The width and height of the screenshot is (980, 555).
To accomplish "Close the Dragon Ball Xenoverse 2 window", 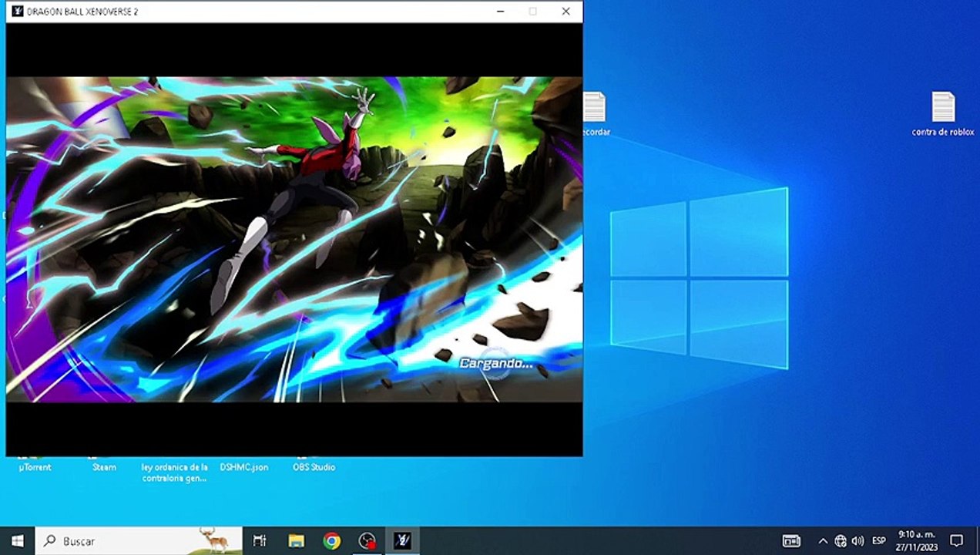I will coord(566,12).
